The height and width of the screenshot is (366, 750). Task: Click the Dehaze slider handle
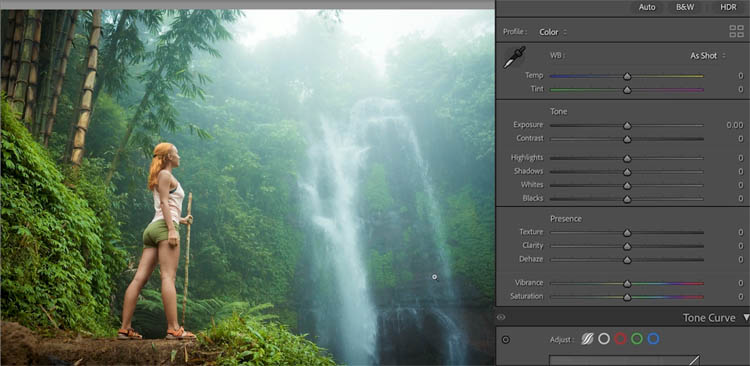(627, 260)
